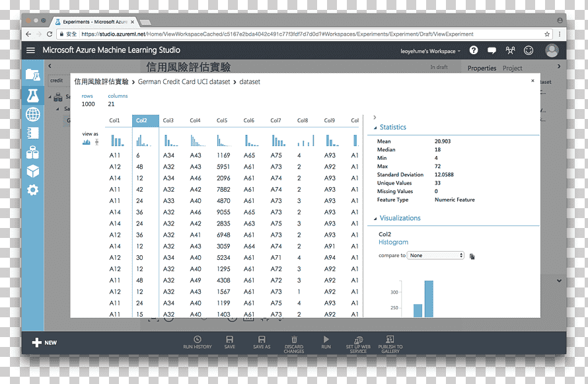Viewport: 588px width, 384px height.
Task: Click the browser reload button
Action: pyautogui.click(x=49, y=34)
